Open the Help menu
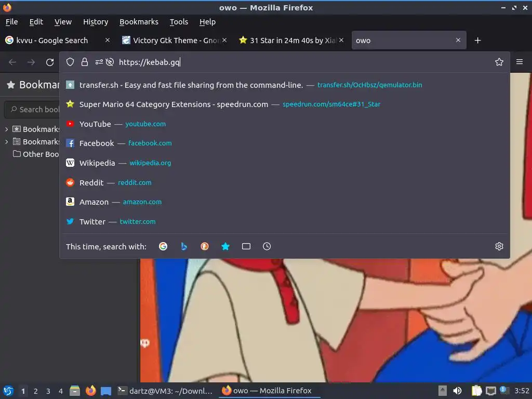 tap(207, 22)
